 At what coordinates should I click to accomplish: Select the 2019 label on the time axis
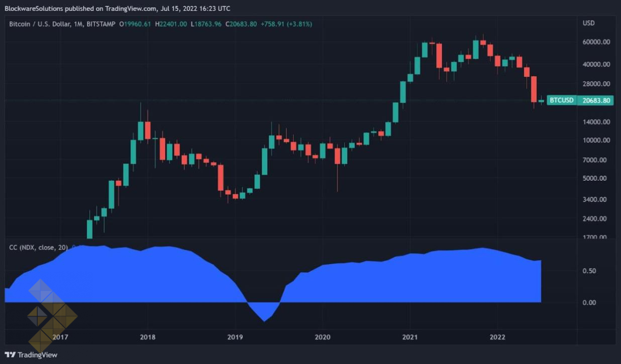(x=235, y=337)
